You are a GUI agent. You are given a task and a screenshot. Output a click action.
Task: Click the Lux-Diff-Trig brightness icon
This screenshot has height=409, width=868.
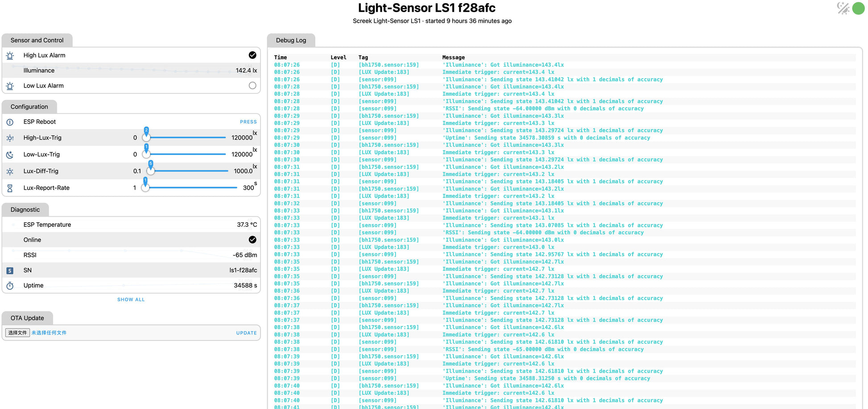click(x=10, y=171)
